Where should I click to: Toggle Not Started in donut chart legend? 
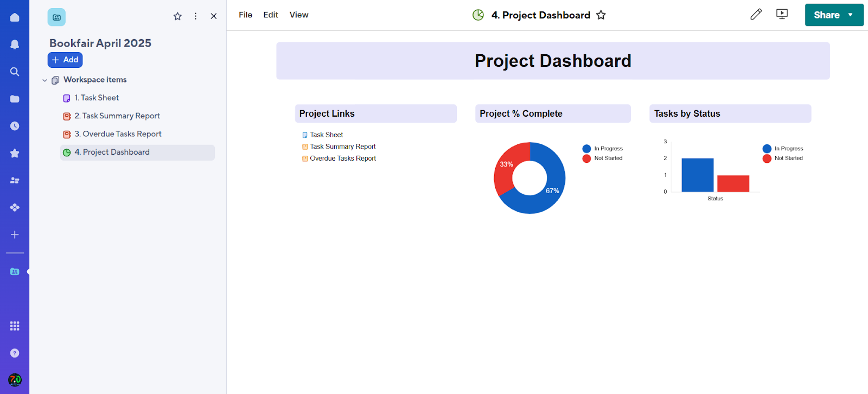tap(602, 158)
